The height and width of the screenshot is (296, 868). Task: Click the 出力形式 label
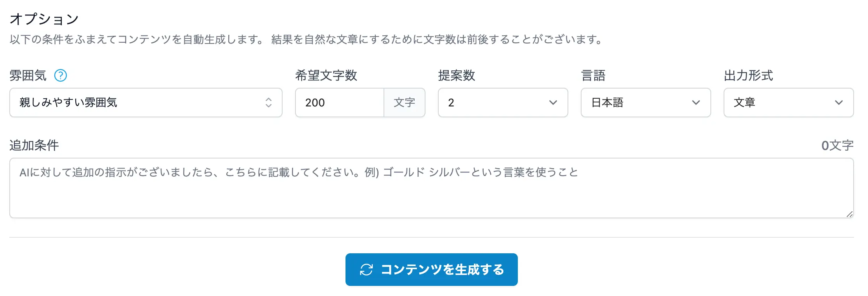pyautogui.click(x=748, y=75)
